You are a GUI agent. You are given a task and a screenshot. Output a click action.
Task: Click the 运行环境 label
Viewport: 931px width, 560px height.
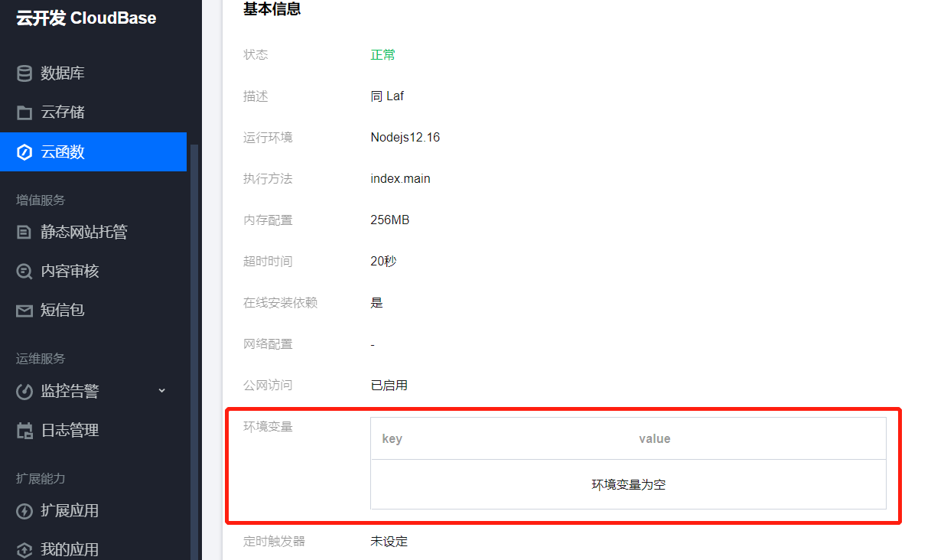[x=268, y=138]
